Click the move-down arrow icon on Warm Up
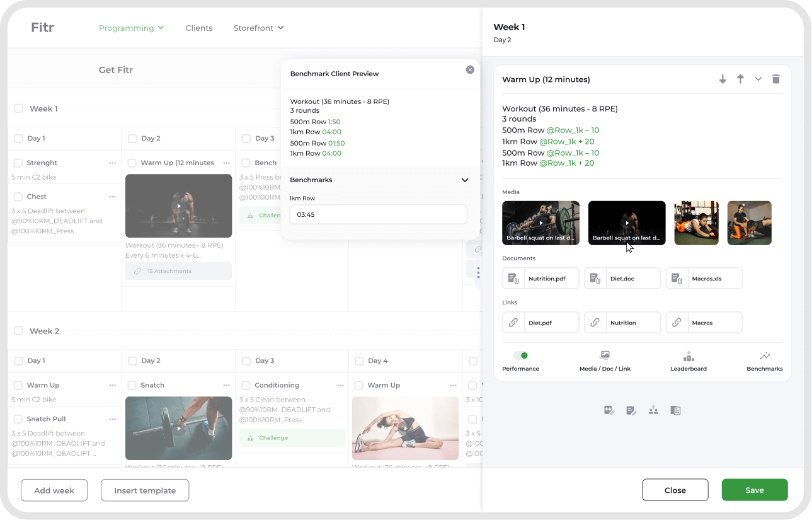812x520 pixels. [x=723, y=79]
